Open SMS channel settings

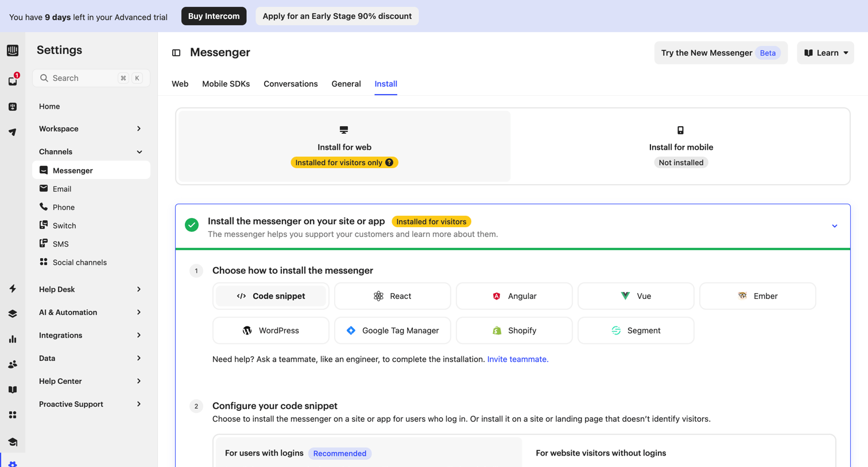91,244
